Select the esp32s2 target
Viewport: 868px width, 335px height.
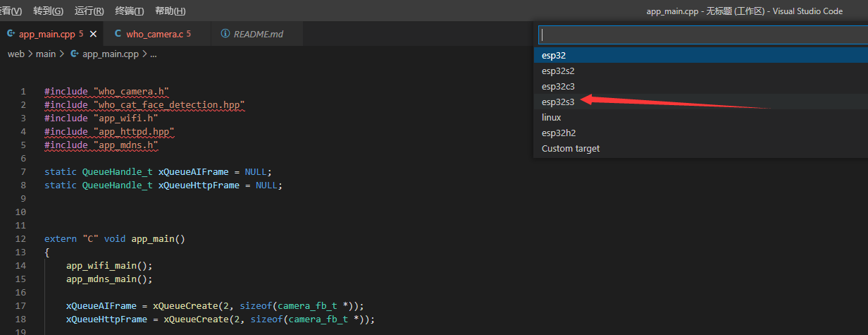pyautogui.click(x=700, y=71)
